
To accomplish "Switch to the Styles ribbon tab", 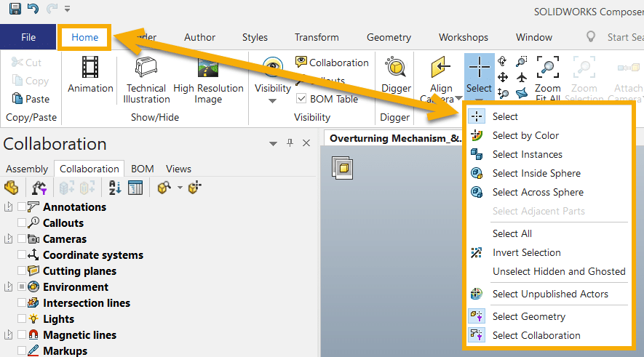I will point(255,37).
